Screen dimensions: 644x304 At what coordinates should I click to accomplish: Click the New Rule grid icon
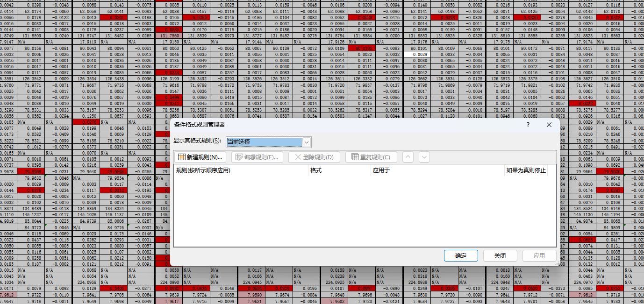(182, 157)
